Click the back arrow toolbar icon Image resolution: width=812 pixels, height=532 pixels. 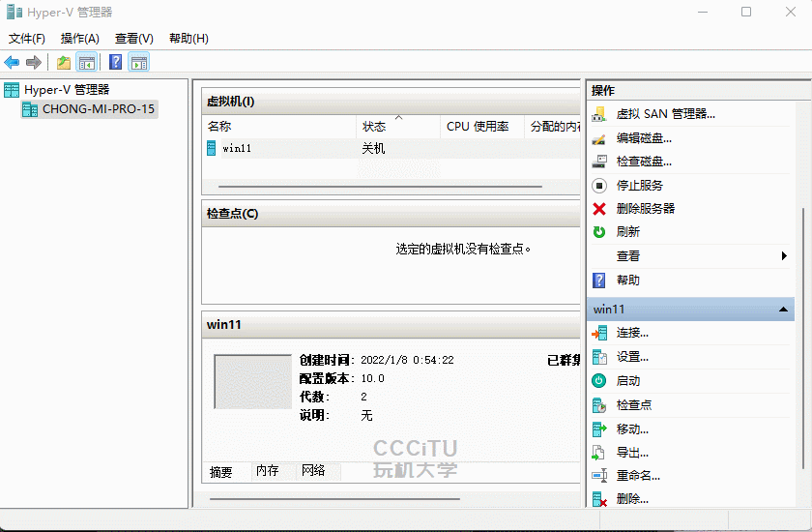12,63
